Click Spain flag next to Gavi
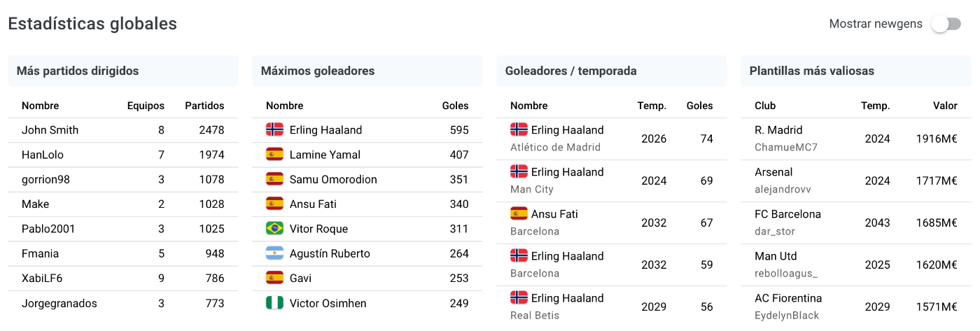 click(x=274, y=278)
